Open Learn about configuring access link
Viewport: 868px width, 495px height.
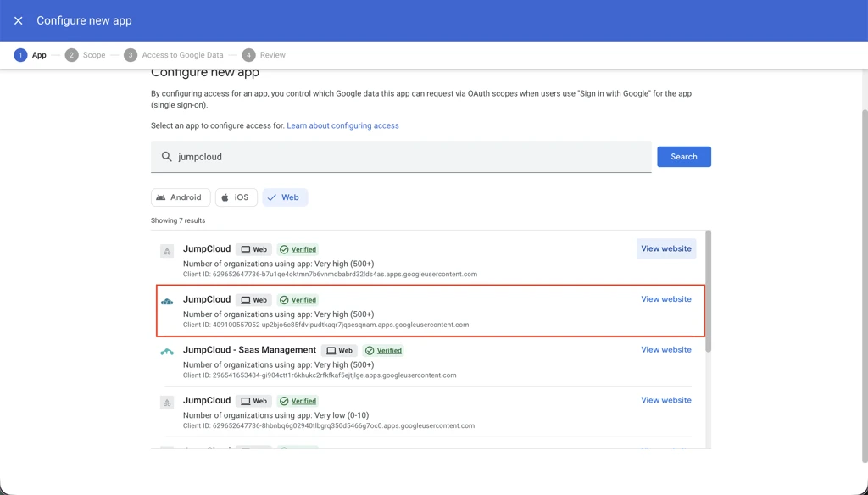pos(342,125)
